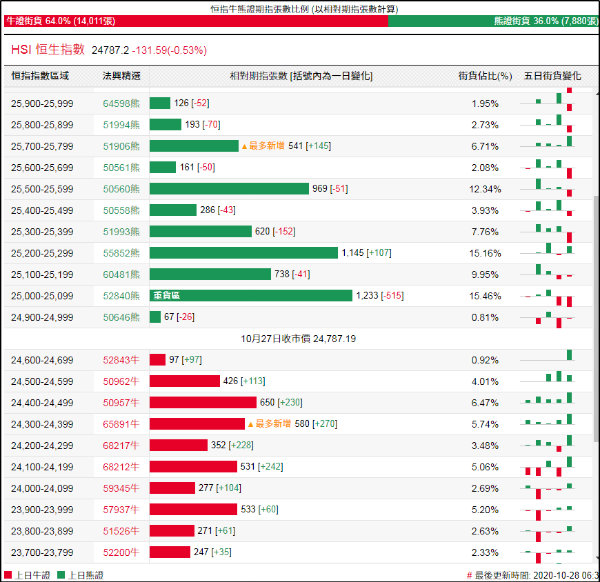Click the value 1,145 [+107]
The image size is (600, 582).
pyautogui.click(x=366, y=253)
